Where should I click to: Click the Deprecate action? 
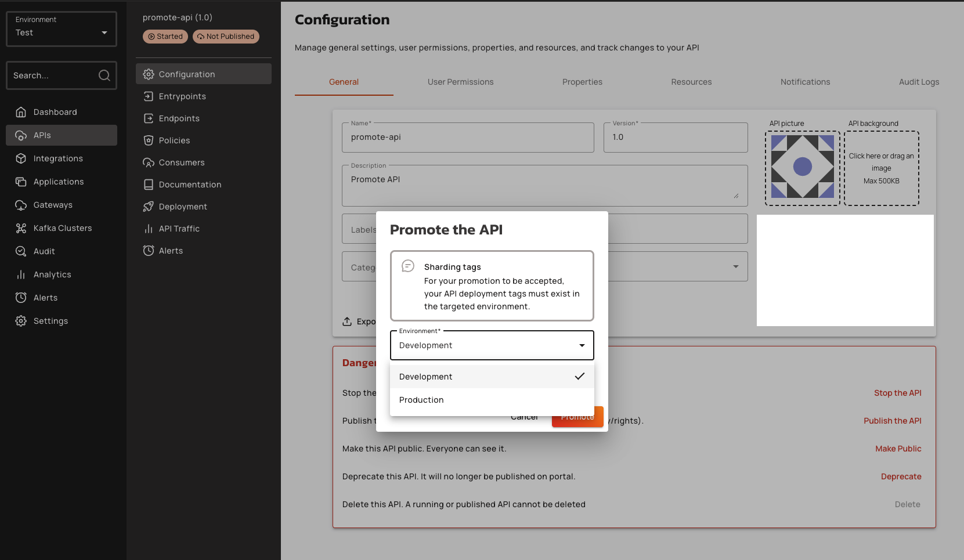coord(901,476)
